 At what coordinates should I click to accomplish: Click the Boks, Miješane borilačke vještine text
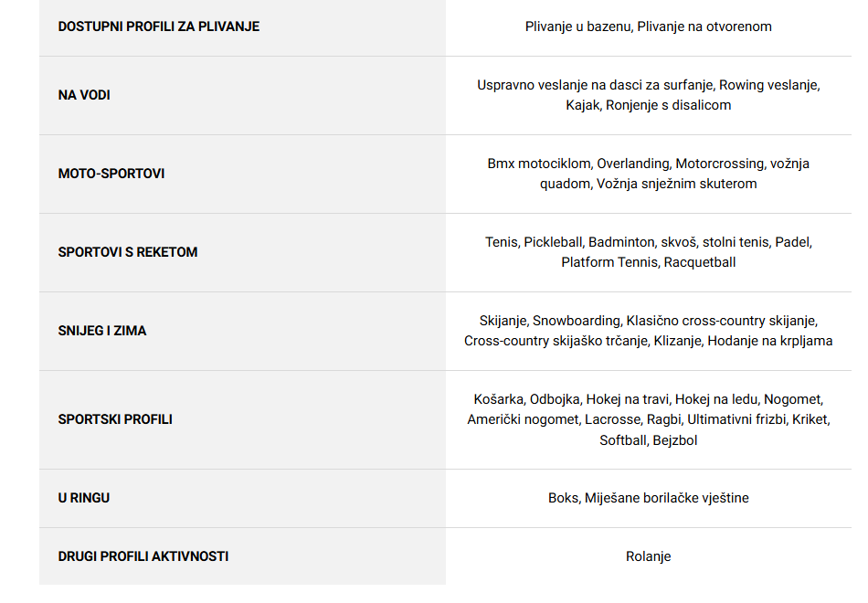point(648,498)
